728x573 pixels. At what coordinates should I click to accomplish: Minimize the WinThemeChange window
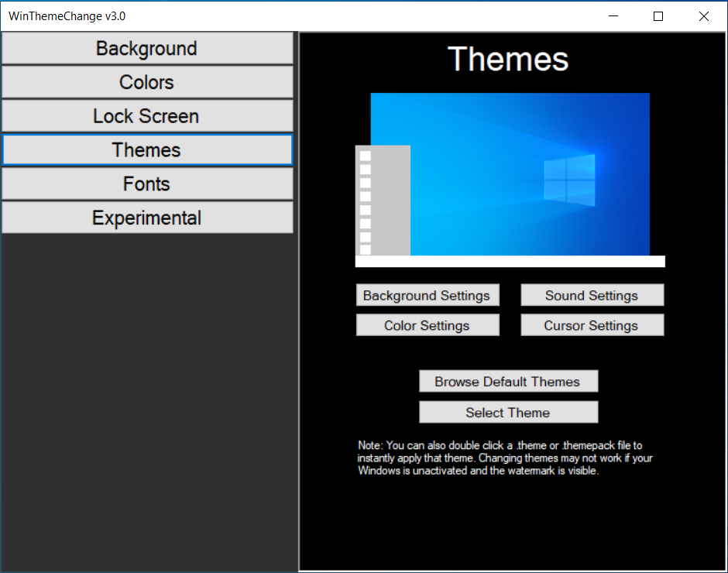[x=613, y=16]
